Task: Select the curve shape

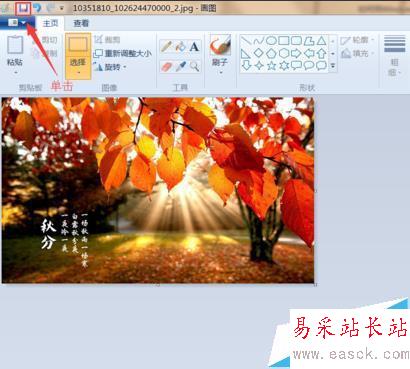Action: [259, 41]
